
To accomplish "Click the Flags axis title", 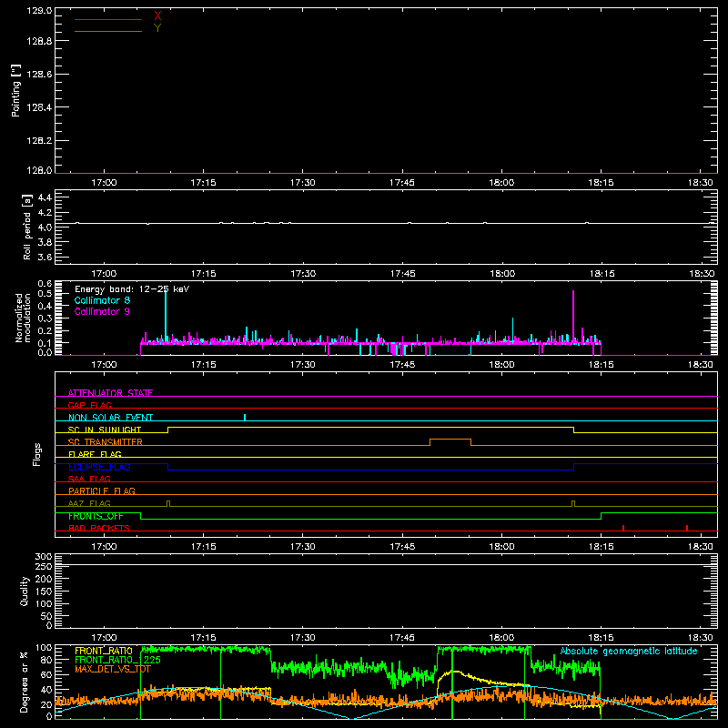I will [37, 454].
